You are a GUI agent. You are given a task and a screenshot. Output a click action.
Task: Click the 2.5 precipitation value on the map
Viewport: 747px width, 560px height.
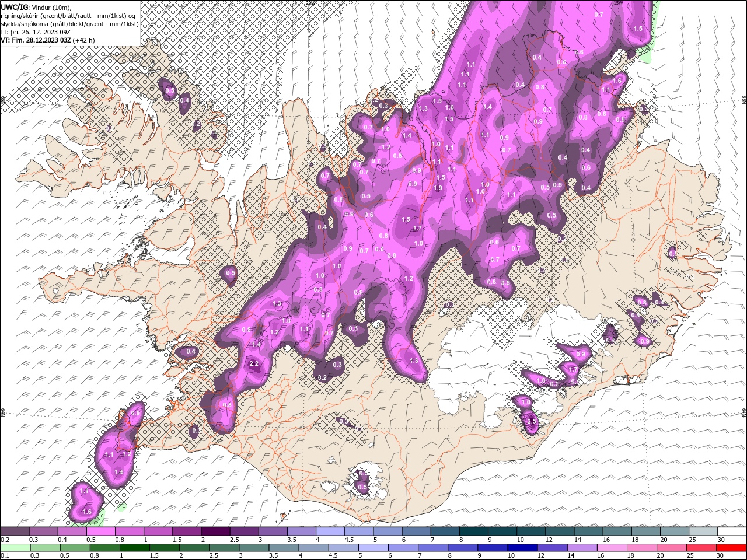[x=531, y=421]
